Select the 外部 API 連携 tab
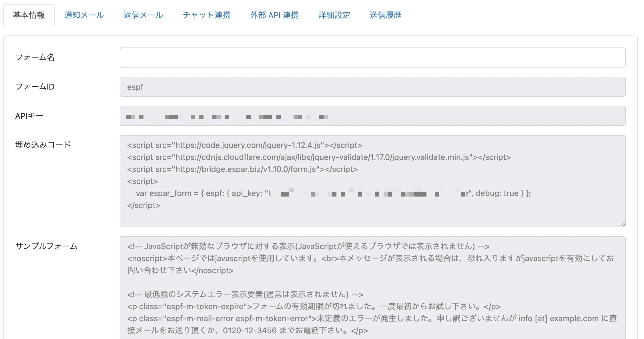The image size is (644, 339). 274,15
